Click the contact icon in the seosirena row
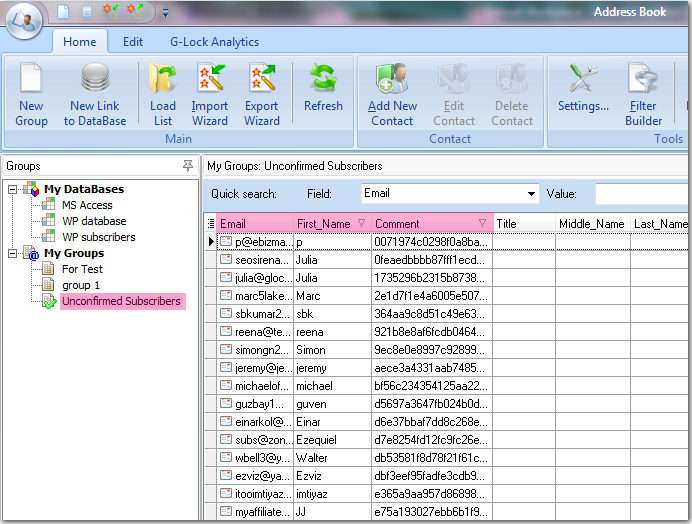This screenshot has height=524, width=692. [226, 260]
